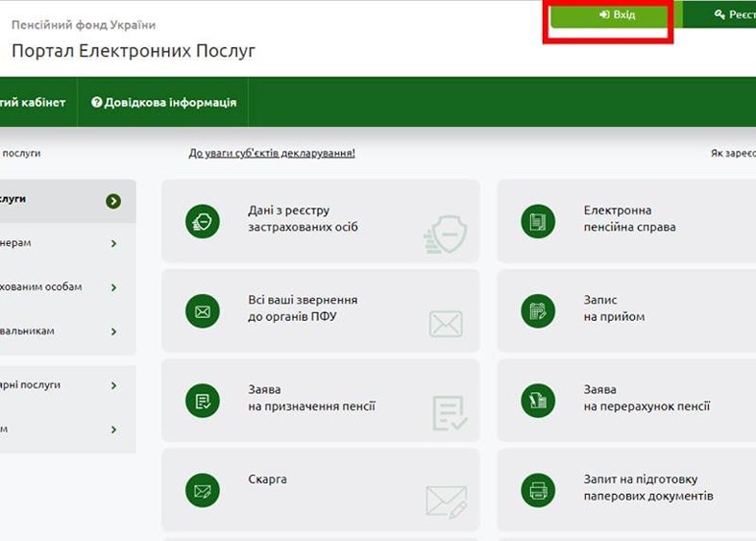Click the Портал Електронних Послуг title
Image resolution: width=756 pixels, height=541 pixels.
coord(134,51)
